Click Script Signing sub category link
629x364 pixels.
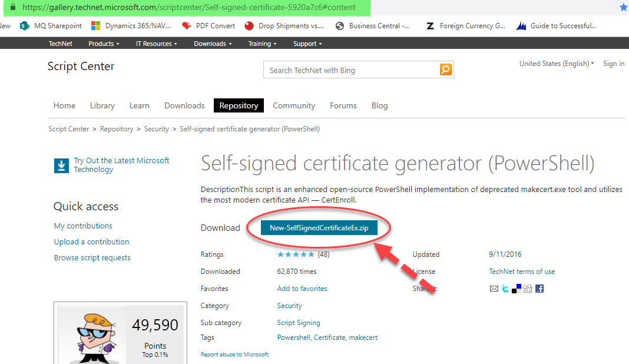click(x=299, y=323)
